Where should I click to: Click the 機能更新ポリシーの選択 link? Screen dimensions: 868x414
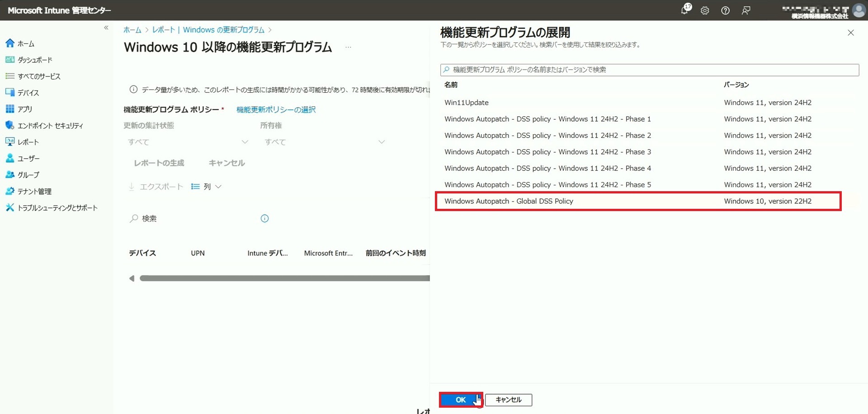click(276, 109)
